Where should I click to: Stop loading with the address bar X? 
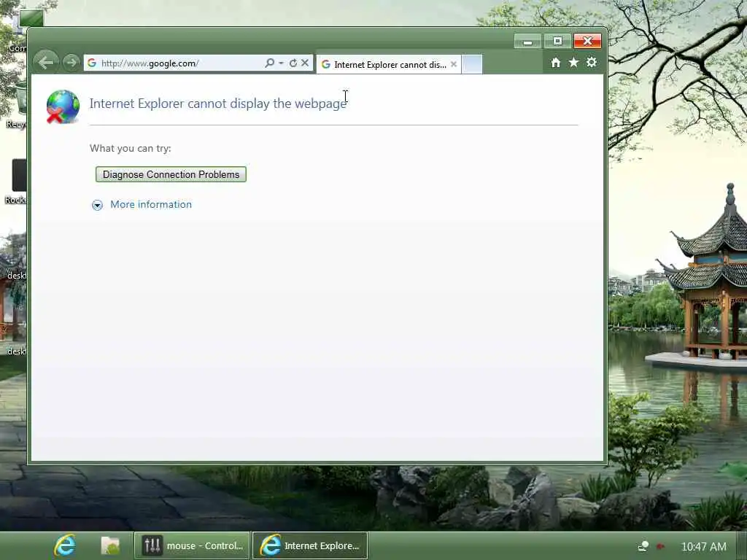click(x=305, y=63)
